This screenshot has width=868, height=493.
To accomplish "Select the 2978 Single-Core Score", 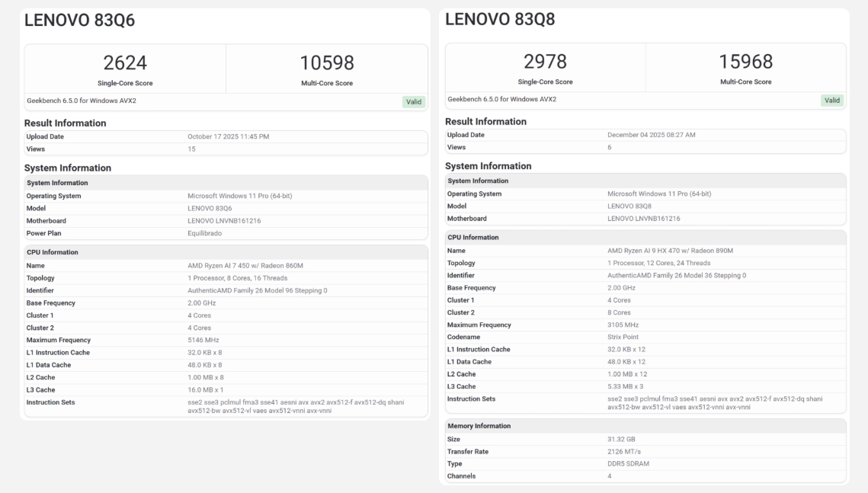I will [545, 62].
